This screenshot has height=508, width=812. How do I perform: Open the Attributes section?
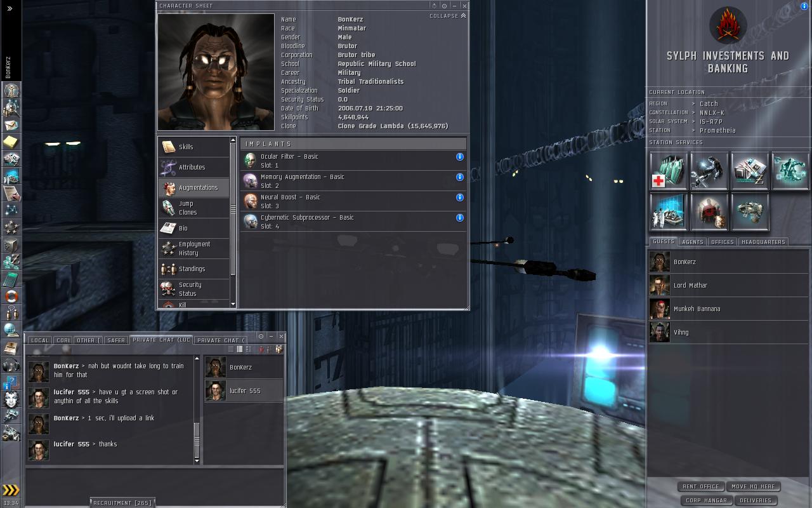[x=194, y=167]
